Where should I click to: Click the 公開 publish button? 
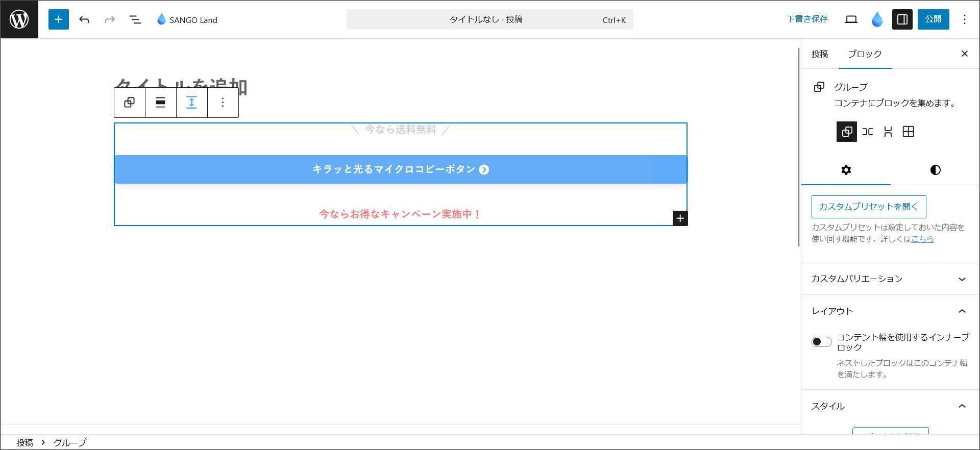933,19
